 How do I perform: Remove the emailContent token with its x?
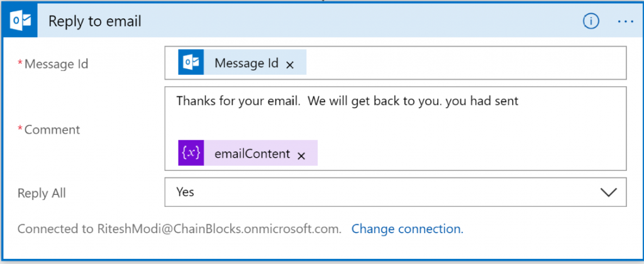301,155
